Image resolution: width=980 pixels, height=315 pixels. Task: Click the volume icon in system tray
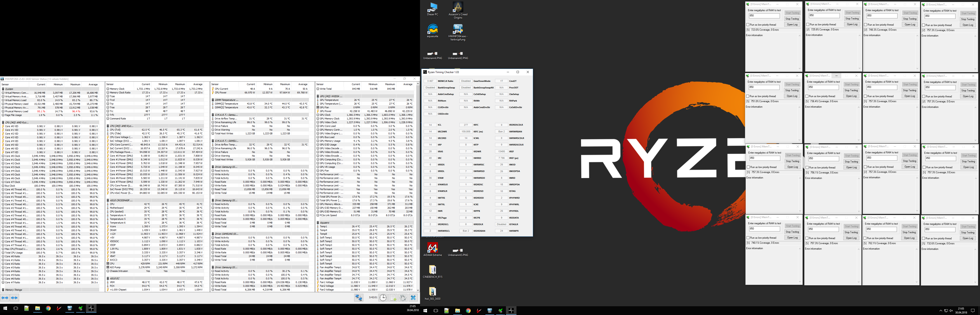point(952,311)
